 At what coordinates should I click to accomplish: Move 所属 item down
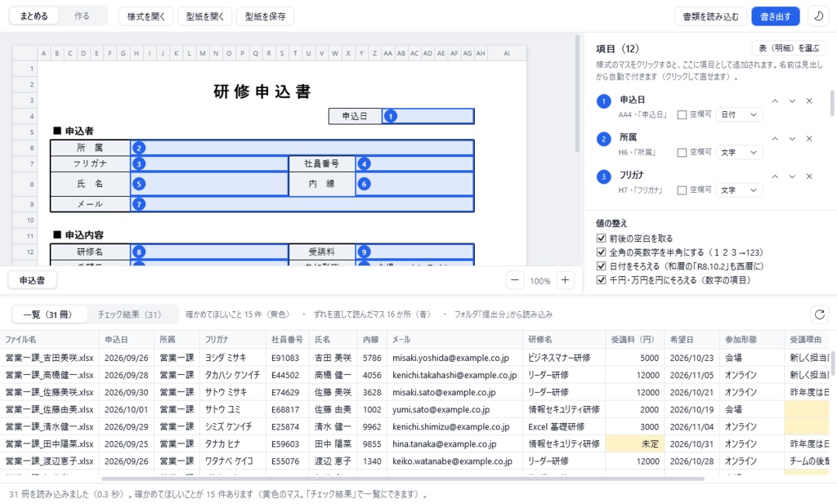pyautogui.click(x=792, y=139)
